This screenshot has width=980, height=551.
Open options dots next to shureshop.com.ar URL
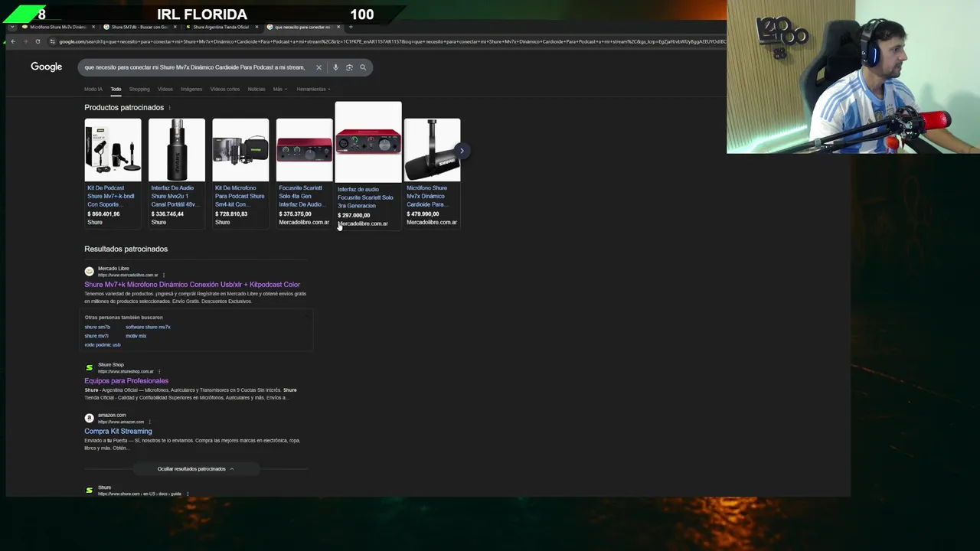(x=159, y=371)
